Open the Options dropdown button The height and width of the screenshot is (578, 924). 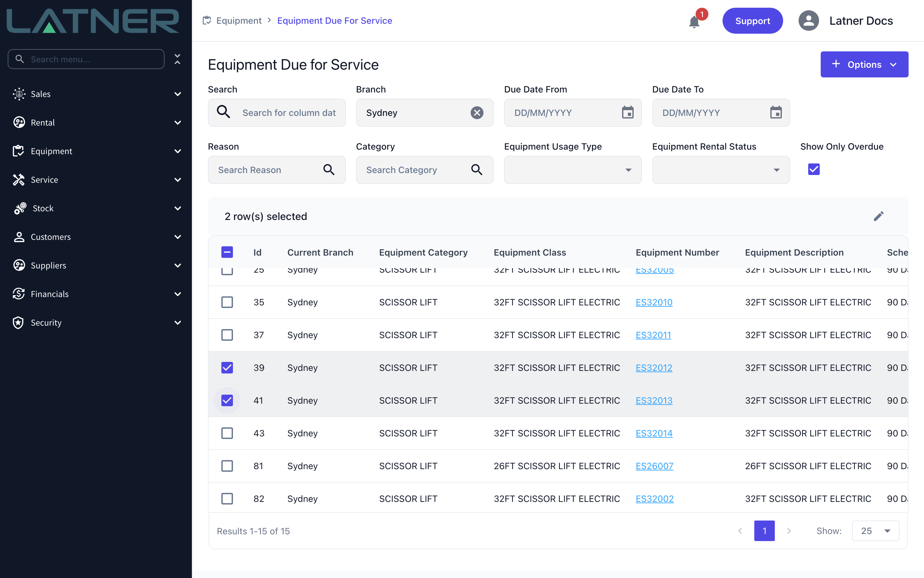pos(864,64)
